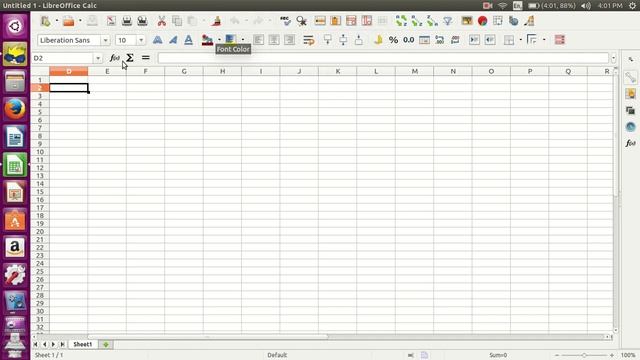Image resolution: width=640 pixels, height=360 pixels.
Task: Open the Border Style dropdown arrow
Action: click(544, 40)
